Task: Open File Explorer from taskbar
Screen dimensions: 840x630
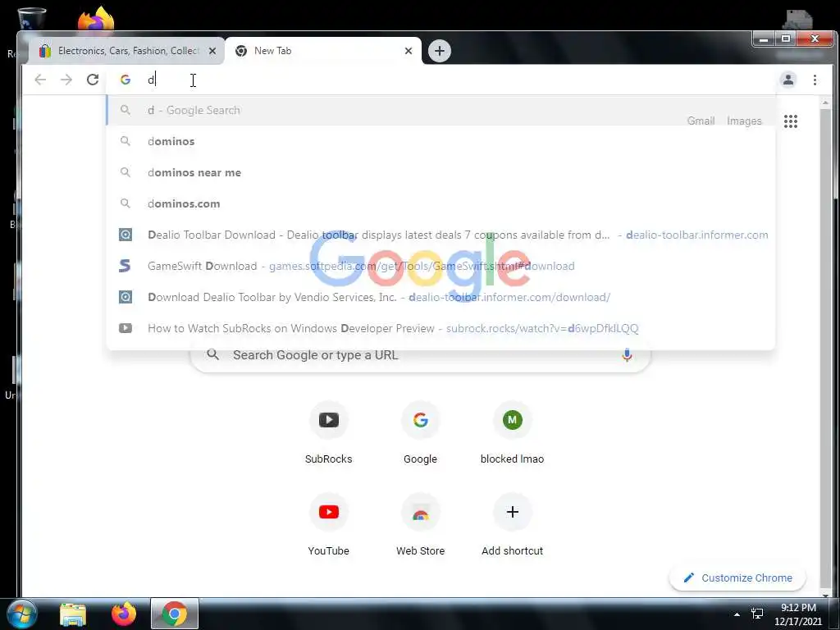Action: pyautogui.click(x=73, y=614)
